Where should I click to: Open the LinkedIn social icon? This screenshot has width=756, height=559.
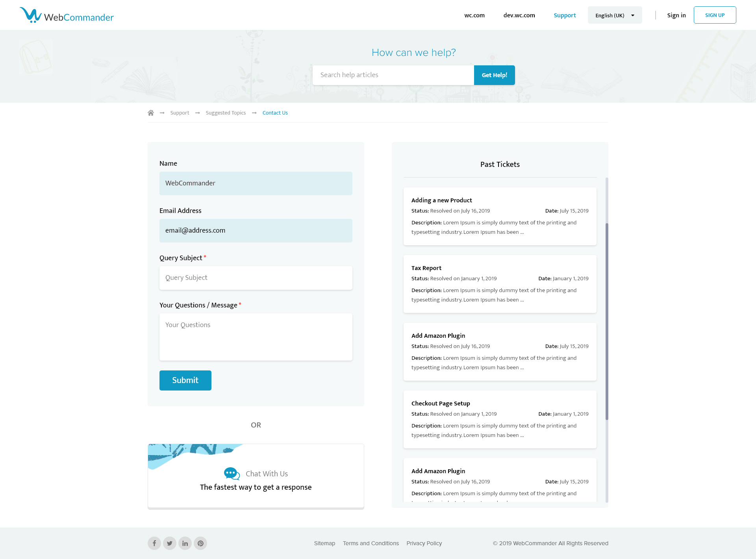click(x=185, y=543)
